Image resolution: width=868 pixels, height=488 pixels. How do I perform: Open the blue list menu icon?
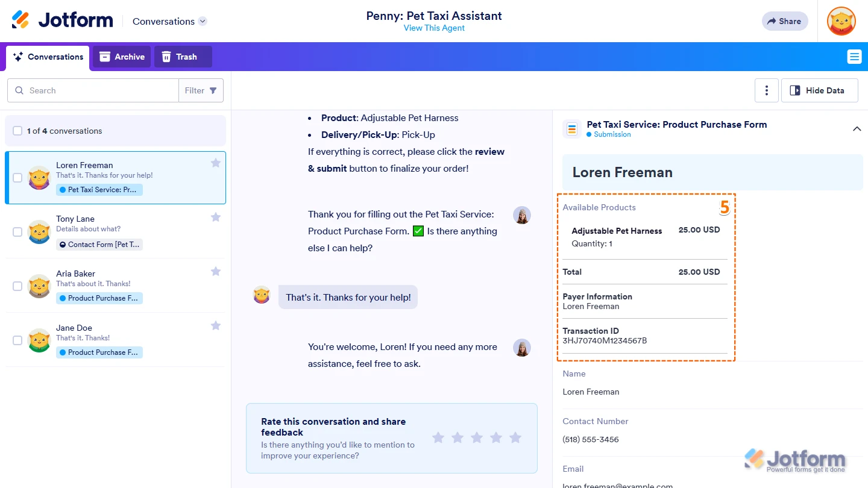click(854, 57)
